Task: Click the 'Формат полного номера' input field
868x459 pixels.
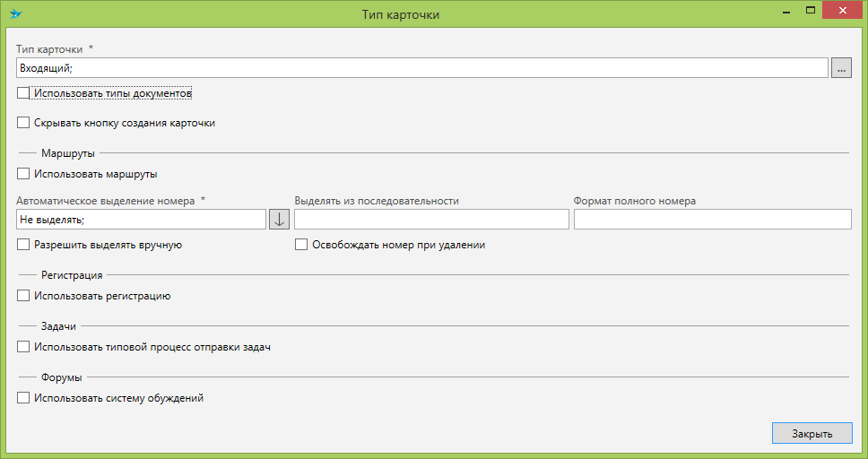Action: click(712, 220)
